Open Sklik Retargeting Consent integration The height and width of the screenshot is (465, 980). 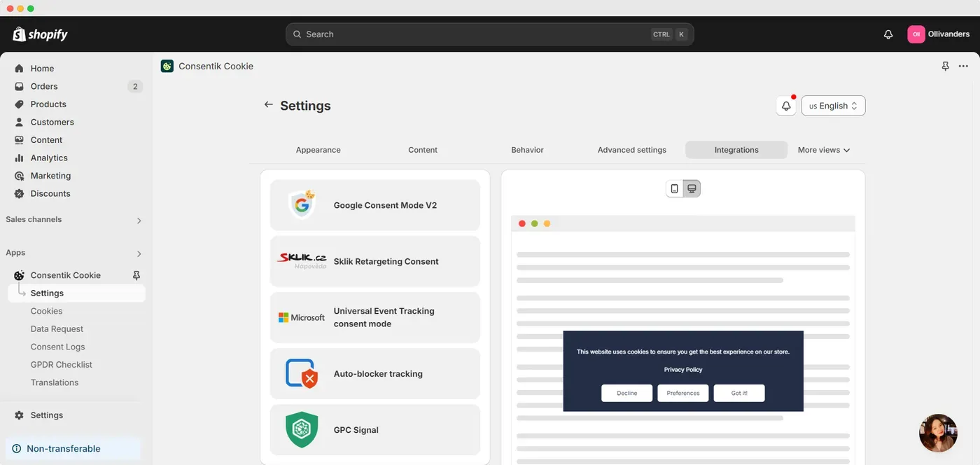[x=375, y=261]
